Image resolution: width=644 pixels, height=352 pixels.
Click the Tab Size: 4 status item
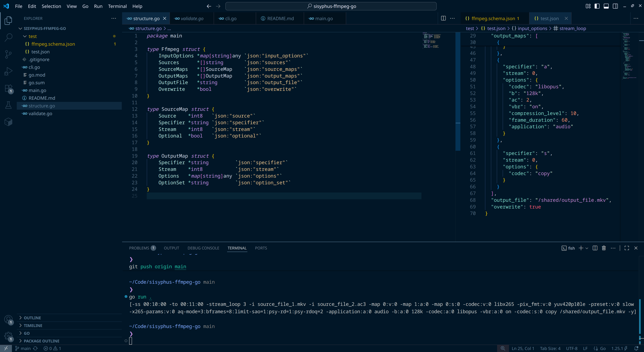(x=550, y=348)
